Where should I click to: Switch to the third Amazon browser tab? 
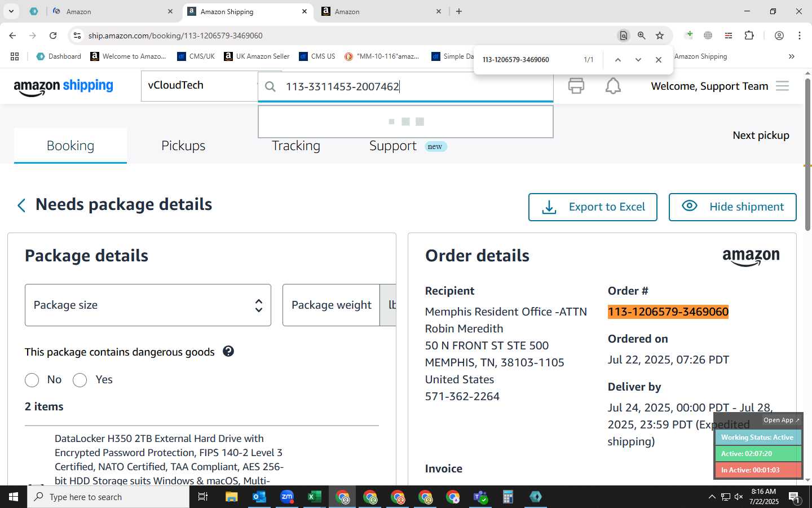pos(382,11)
